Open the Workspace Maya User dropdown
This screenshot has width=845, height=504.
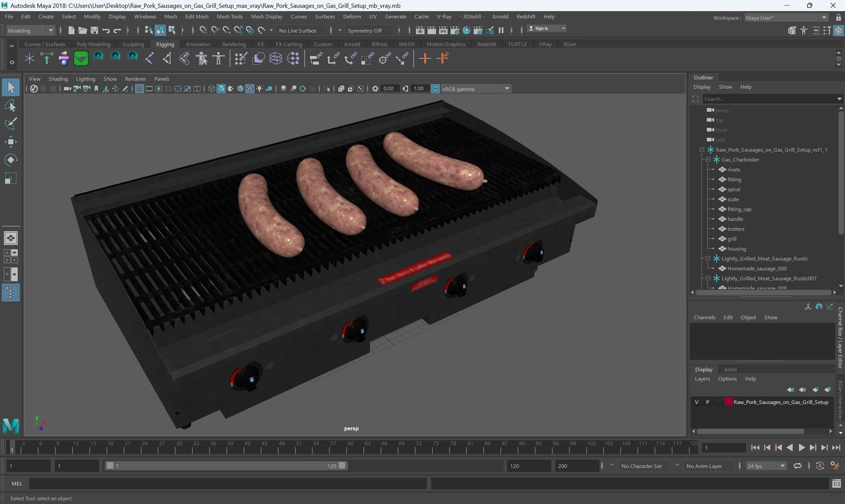(x=786, y=18)
